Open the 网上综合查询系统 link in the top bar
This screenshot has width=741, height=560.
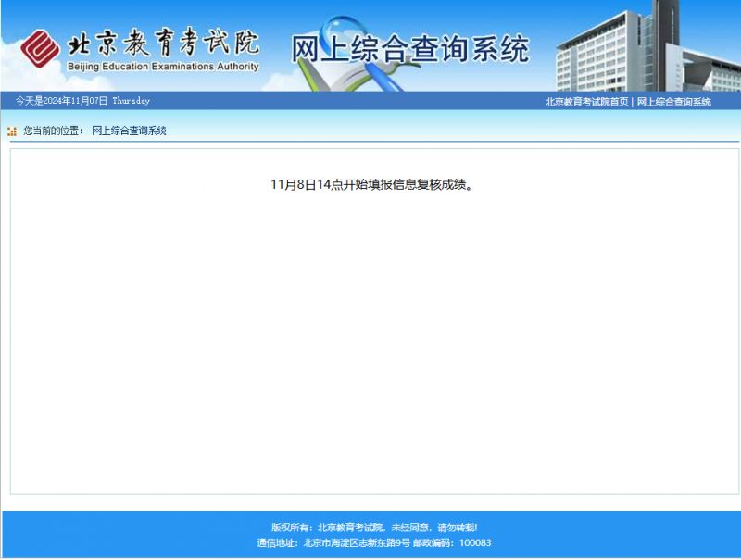[673, 102]
